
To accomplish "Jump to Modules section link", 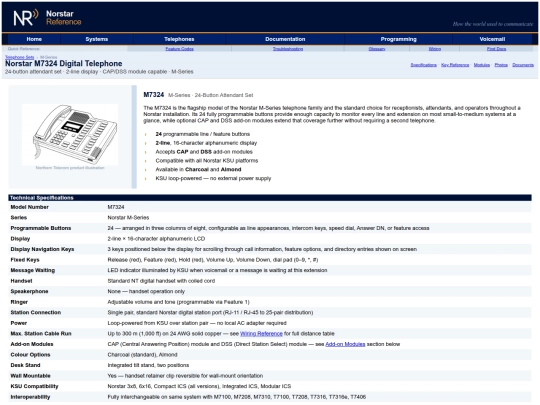I will click(482, 65).
